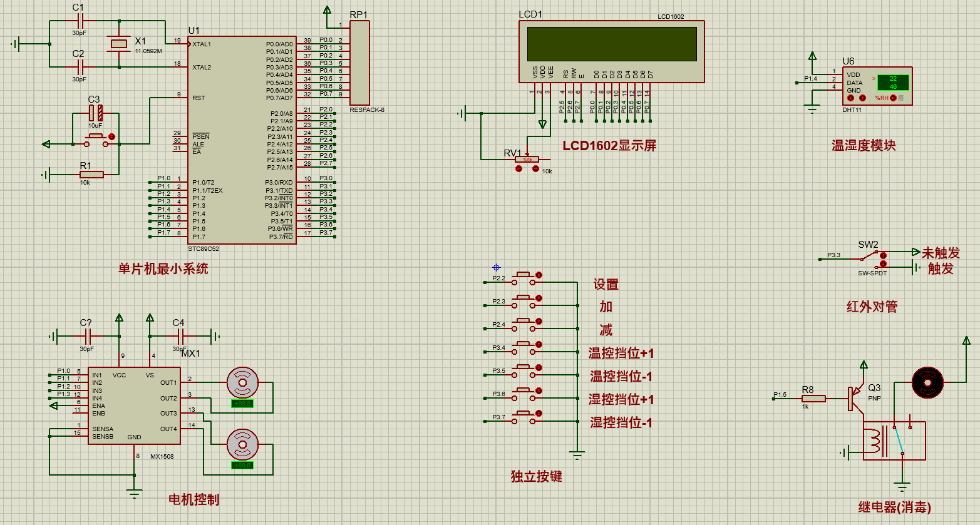Select the RP1 RESPACK-8 resistor pack
980x525 pixels.
tap(359, 63)
